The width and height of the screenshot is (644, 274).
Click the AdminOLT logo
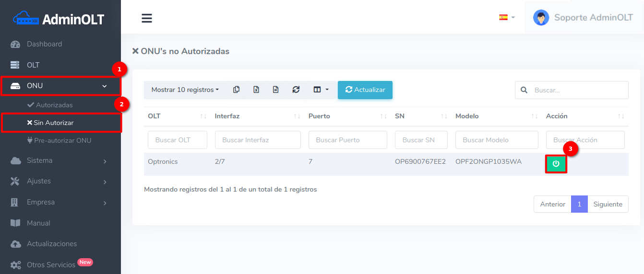point(60,19)
